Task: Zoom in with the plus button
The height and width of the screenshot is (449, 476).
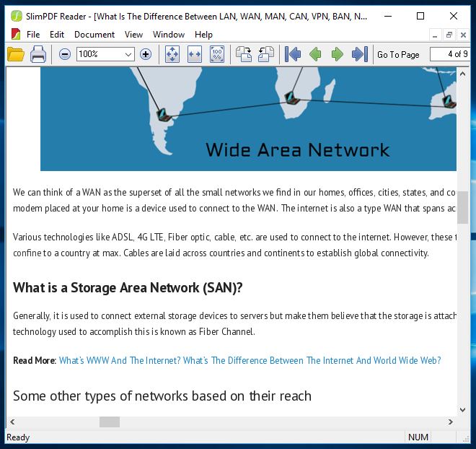Action: [x=145, y=54]
